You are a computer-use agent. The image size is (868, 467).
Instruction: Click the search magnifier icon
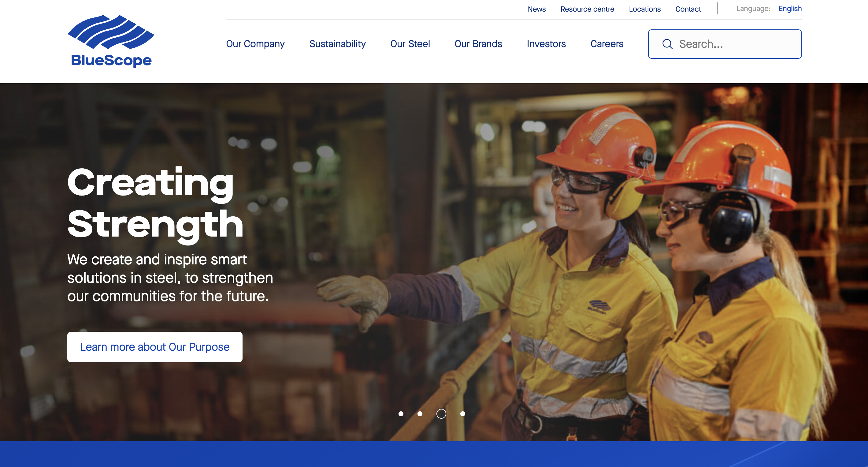667,44
